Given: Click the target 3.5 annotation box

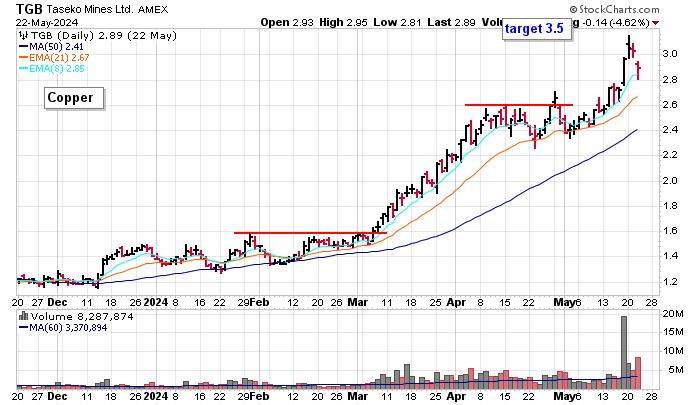Looking at the screenshot, I should pos(536,29).
